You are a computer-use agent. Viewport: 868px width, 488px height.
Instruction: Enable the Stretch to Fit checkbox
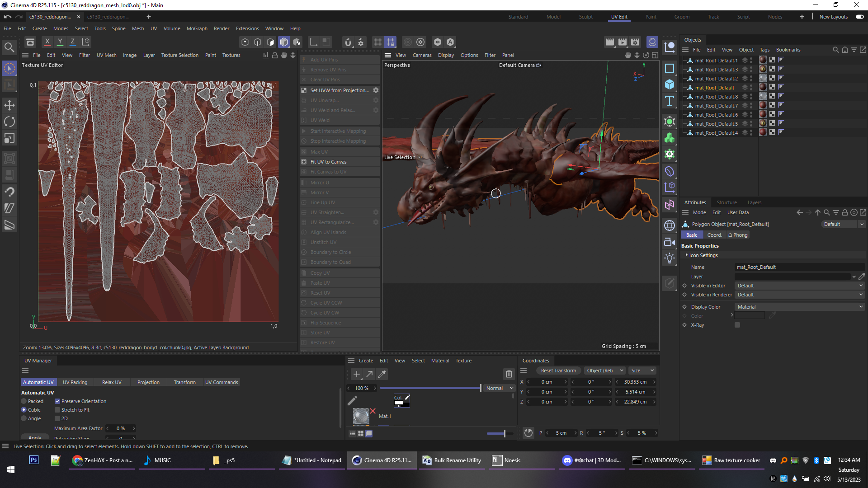pos(57,410)
